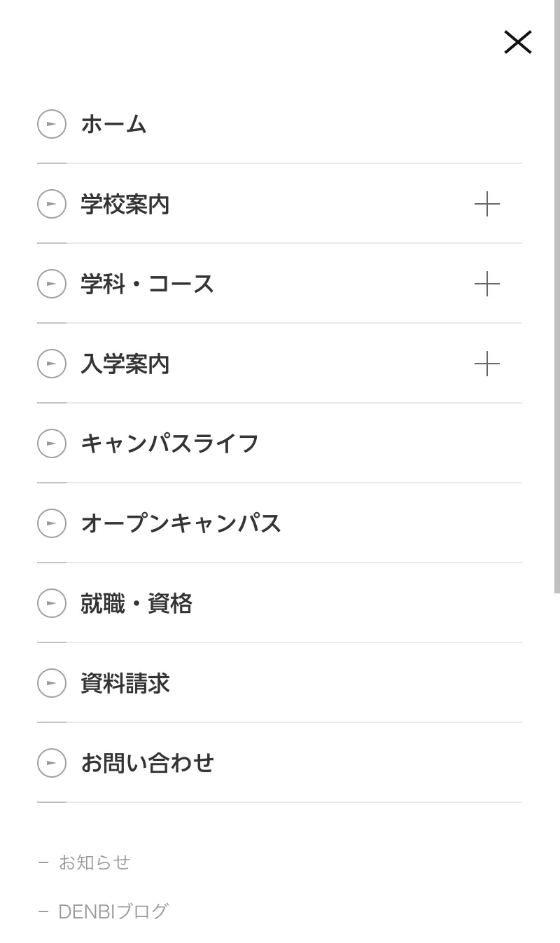Go to キャンパスライフ page
This screenshot has width=560, height=943.
click(169, 443)
